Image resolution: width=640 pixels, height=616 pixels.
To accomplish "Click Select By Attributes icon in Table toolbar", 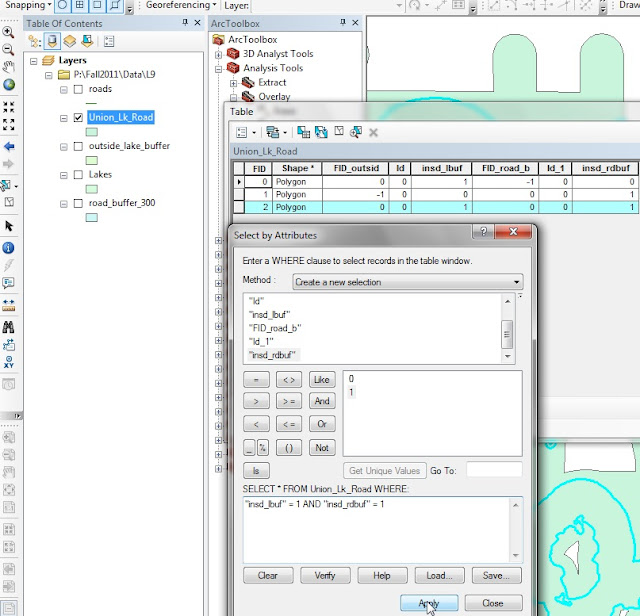I will [x=303, y=132].
